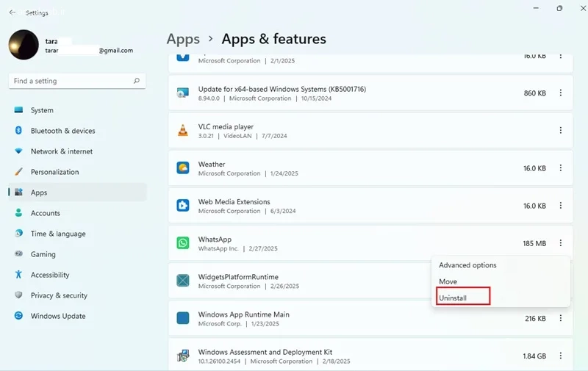Expand options for Web Media Extensions
Screen dimensions: 588x371
(561, 206)
